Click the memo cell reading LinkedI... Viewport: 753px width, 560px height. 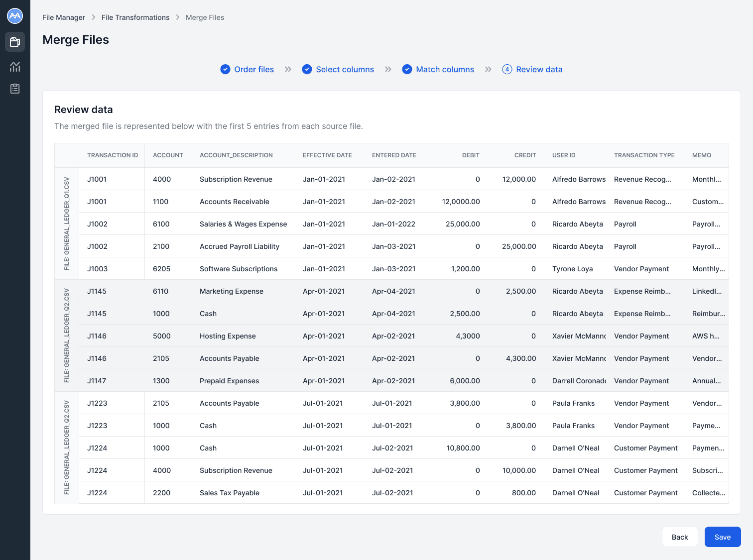click(x=707, y=291)
